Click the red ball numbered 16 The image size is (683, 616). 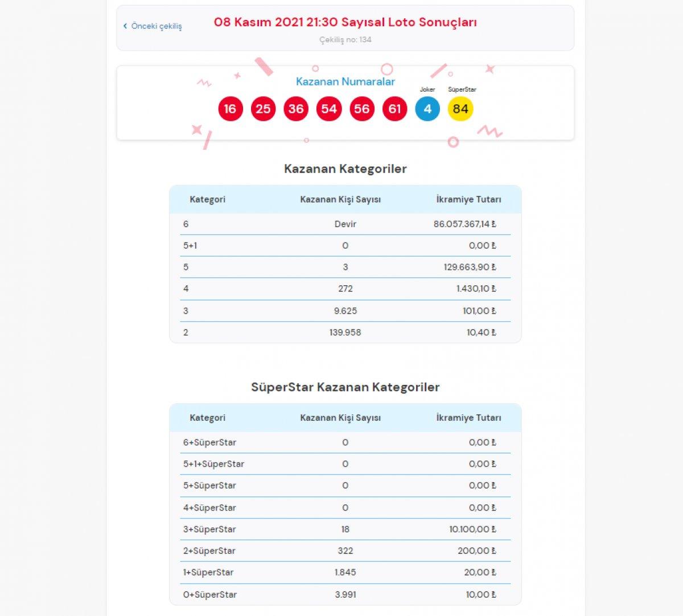[x=230, y=109]
